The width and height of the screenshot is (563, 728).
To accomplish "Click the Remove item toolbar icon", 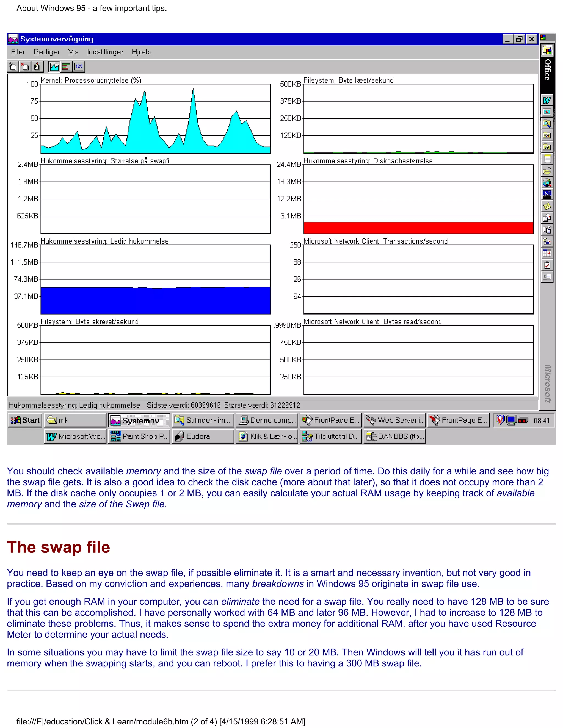I will tap(25, 67).
